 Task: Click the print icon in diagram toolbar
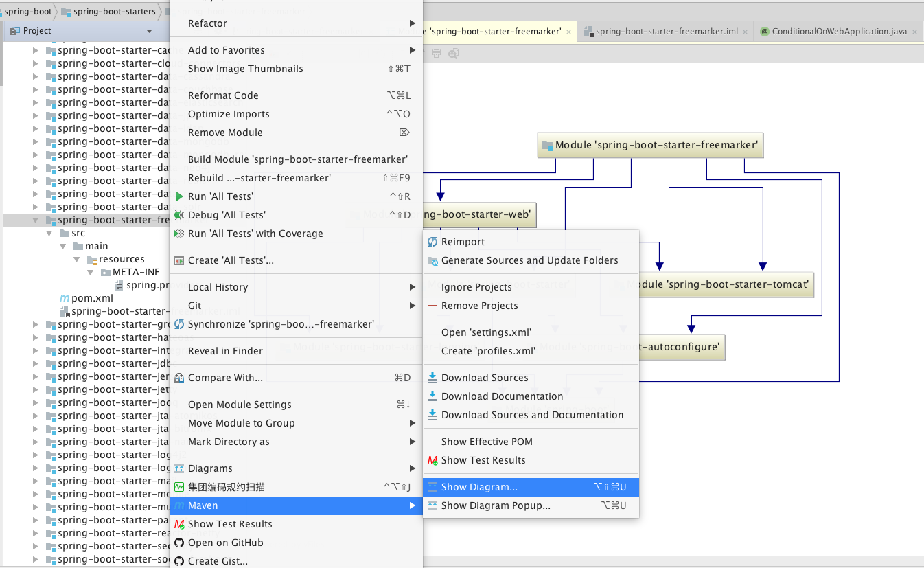(437, 53)
